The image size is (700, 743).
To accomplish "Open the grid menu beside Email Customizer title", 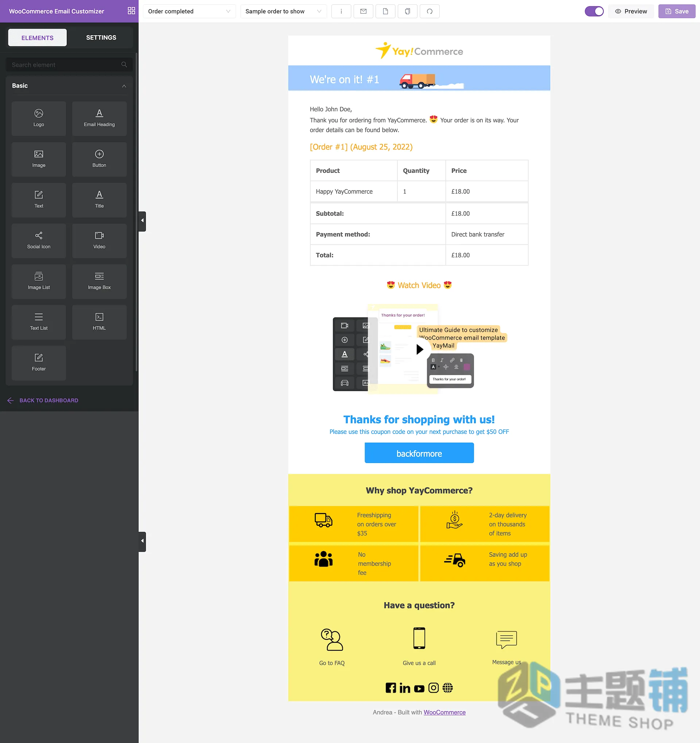I will point(131,11).
